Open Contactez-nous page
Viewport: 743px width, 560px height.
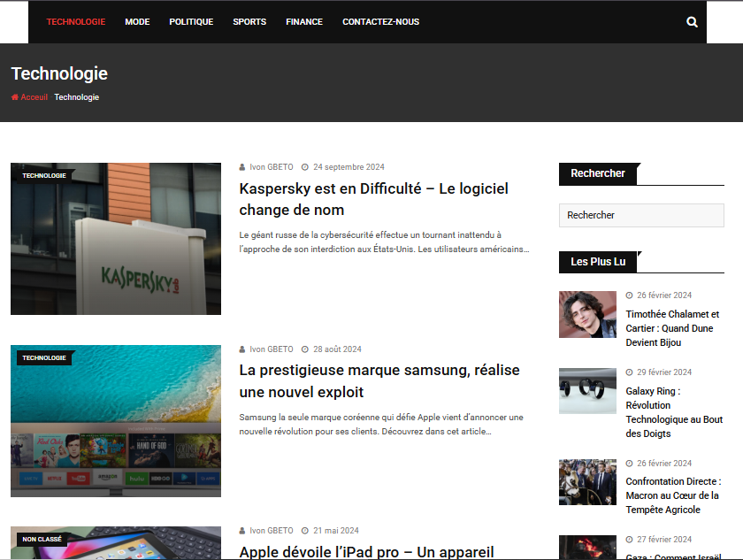pos(381,22)
